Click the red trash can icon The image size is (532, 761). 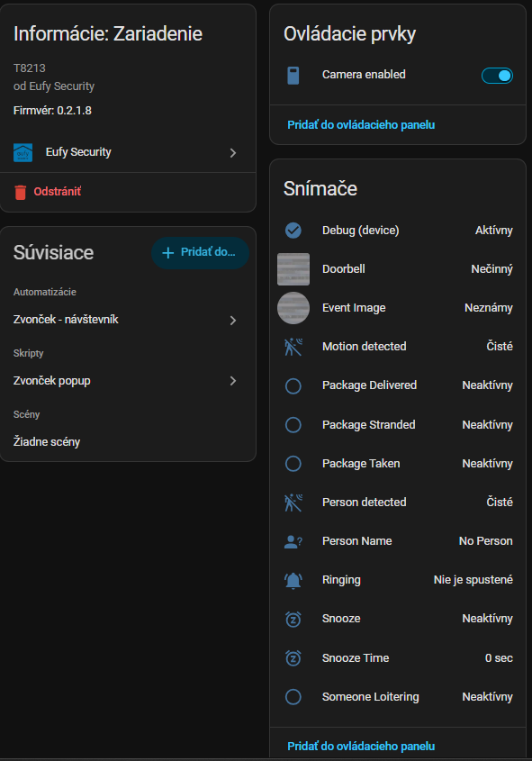21,192
